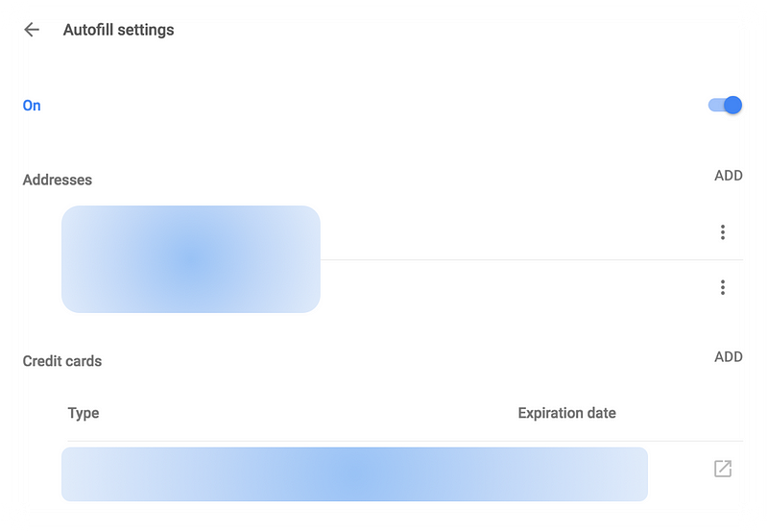Select the blurred saved addresses block
Image resolution: width=768 pixels, height=532 pixels.
tap(191, 259)
